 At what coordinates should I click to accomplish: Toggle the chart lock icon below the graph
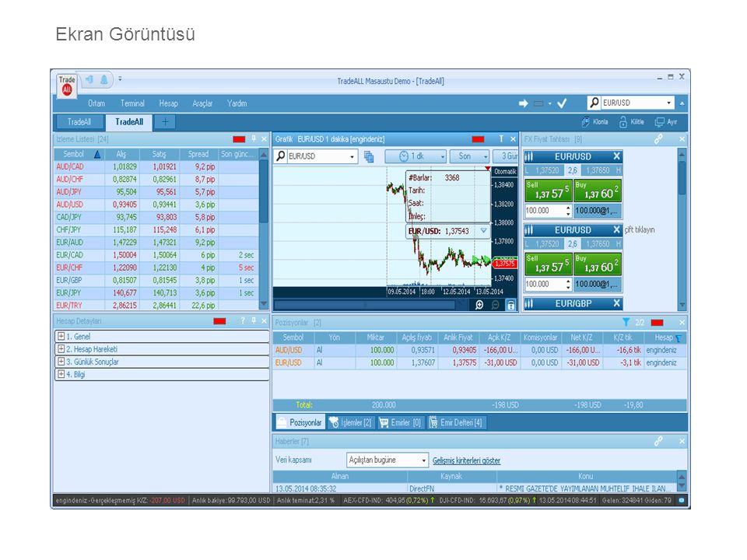pos(510,305)
